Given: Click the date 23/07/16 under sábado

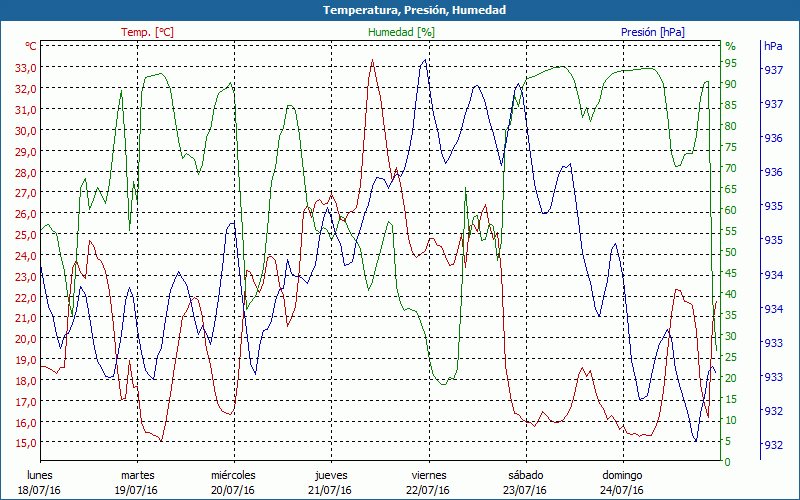Looking at the screenshot, I should pos(525,490).
